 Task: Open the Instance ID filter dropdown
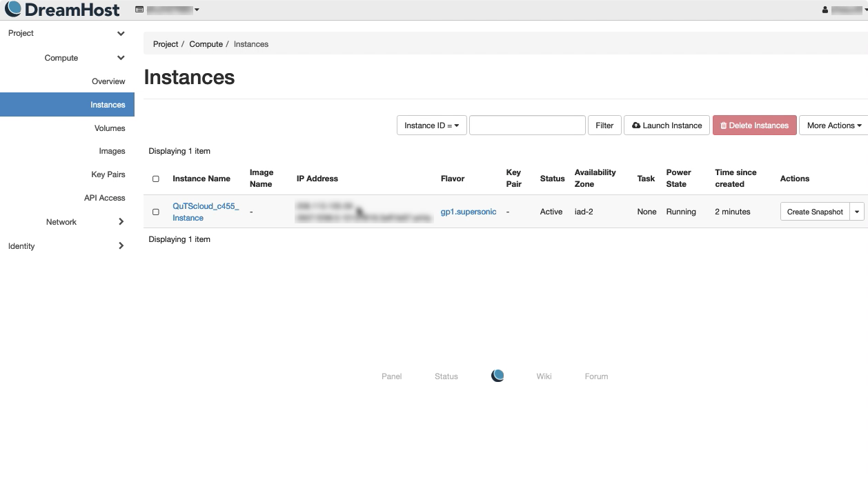coord(431,125)
